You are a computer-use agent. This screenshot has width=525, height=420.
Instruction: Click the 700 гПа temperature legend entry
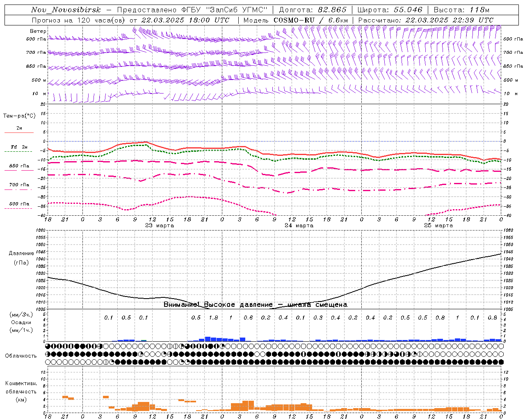point(19,185)
